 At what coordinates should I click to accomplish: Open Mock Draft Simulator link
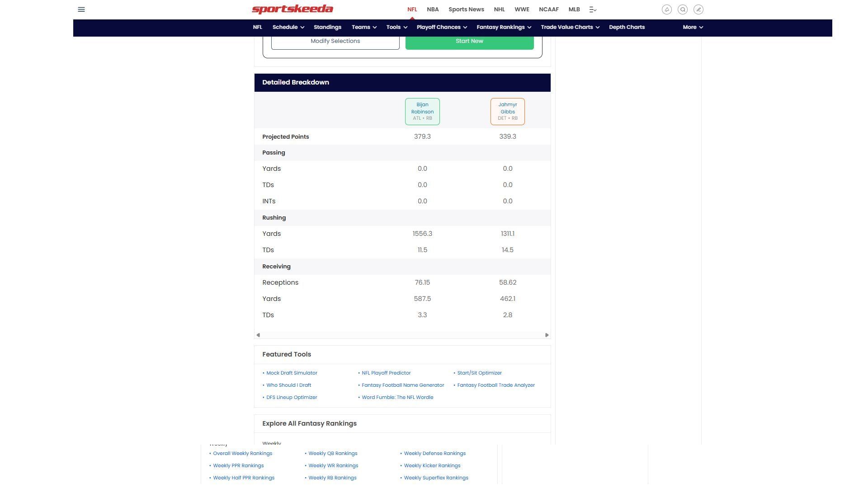pyautogui.click(x=292, y=373)
